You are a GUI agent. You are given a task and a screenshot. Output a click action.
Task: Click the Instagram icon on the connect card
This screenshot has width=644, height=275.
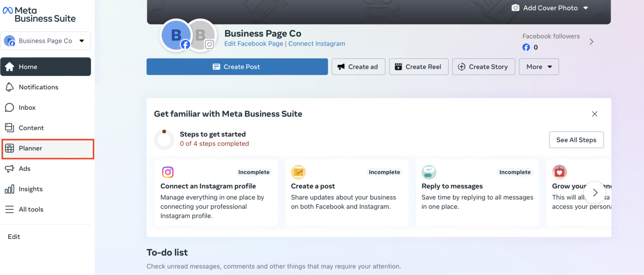pos(168,172)
